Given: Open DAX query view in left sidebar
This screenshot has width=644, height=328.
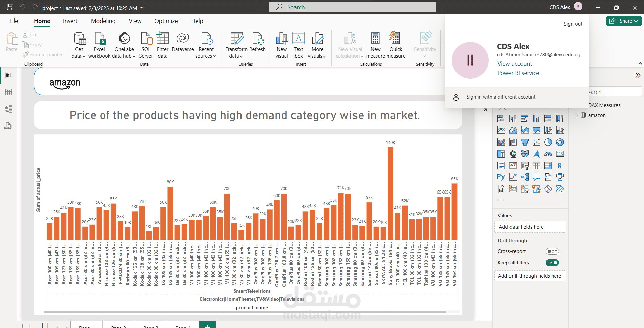Looking at the screenshot, I should point(8,126).
